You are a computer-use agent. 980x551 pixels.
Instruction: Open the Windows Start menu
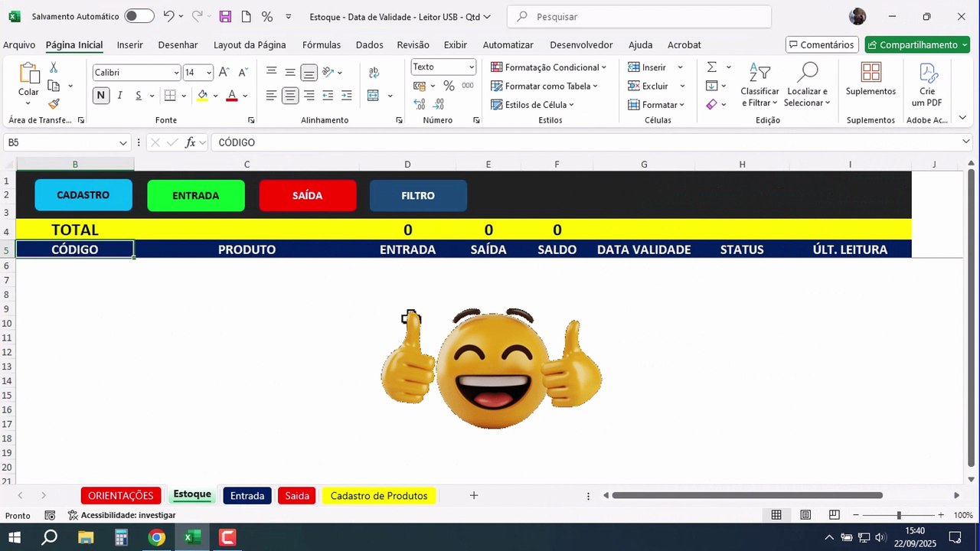[14, 537]
